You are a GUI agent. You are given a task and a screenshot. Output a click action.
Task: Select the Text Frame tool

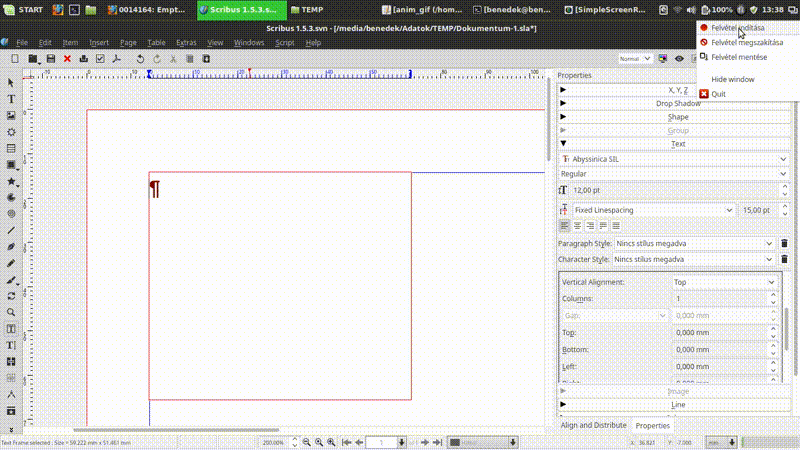[x=11, y=99]
